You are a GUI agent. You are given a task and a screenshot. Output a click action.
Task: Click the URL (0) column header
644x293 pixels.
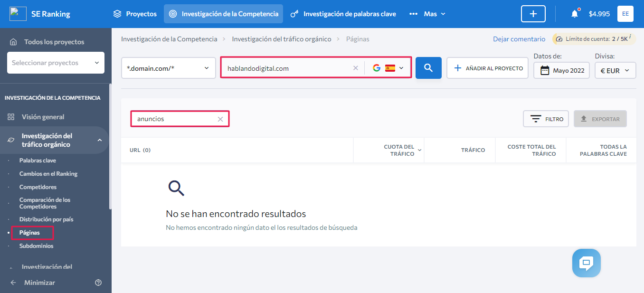140,150
